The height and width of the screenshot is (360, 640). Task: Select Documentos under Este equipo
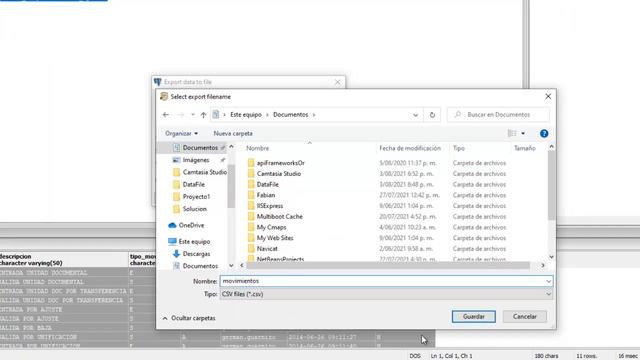(x=200, y=266)
